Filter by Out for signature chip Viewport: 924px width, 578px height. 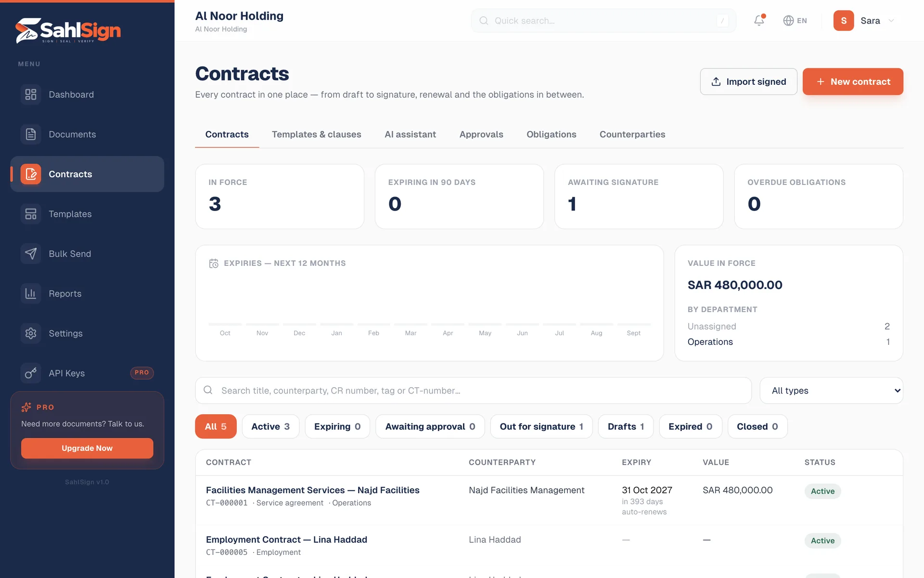tap(541, 426)
